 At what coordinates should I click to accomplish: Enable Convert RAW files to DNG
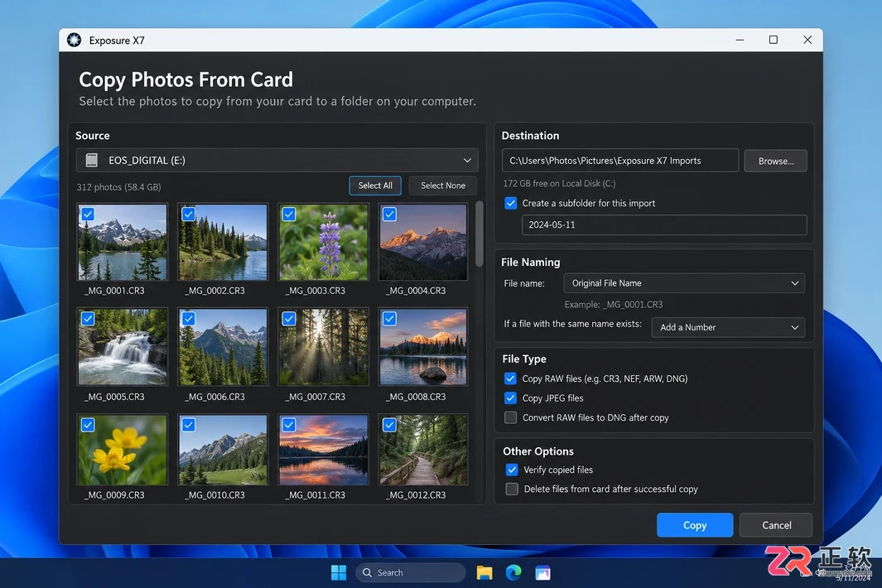coord(510,417)
